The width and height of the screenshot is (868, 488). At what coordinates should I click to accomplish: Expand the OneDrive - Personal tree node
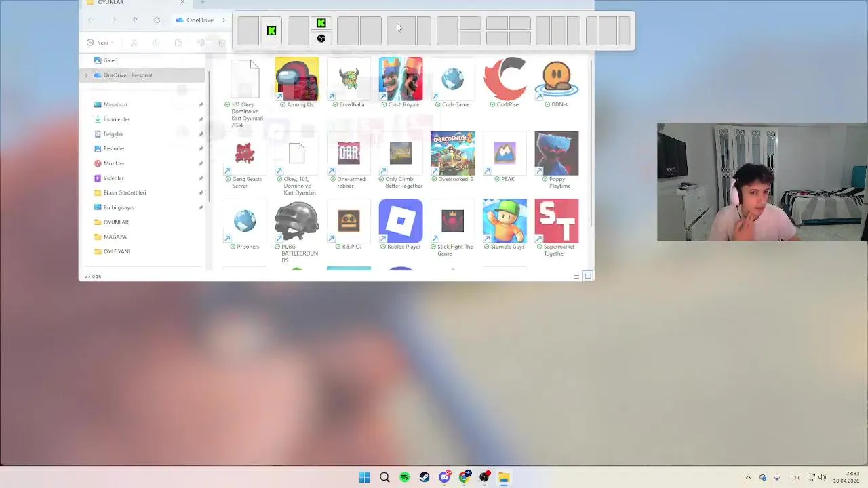(x=86, y=75)
